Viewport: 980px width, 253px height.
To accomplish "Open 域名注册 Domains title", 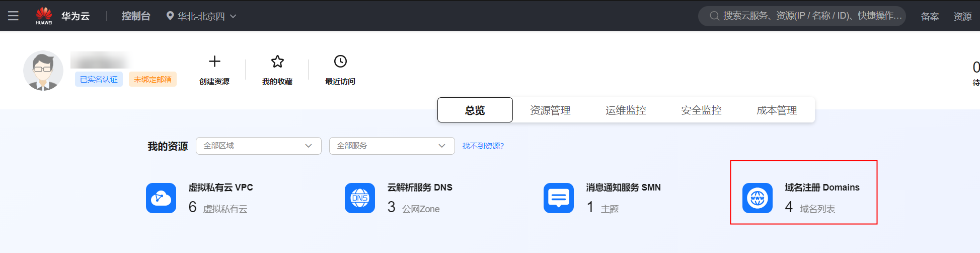I will point(822,187).
